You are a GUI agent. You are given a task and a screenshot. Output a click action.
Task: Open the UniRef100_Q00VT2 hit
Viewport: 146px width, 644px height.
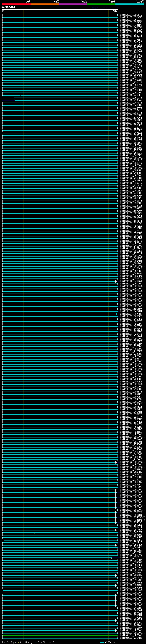coord(131,103)
